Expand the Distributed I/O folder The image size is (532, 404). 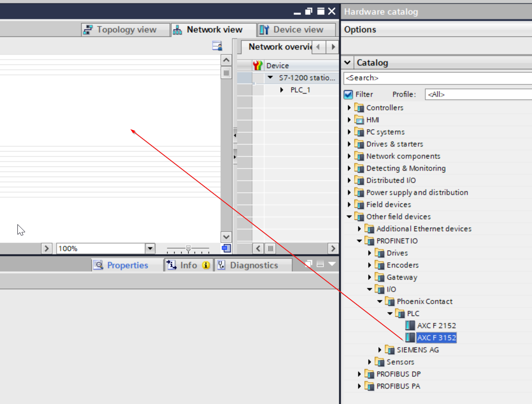click(349, 180)
